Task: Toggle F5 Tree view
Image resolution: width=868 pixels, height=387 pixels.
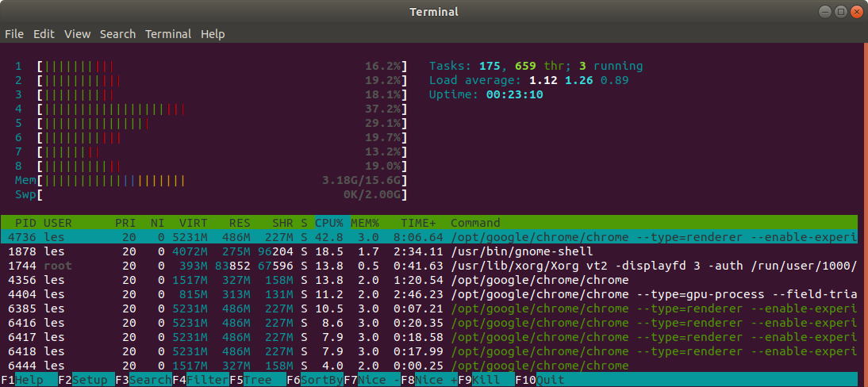Action: (257, 381)
